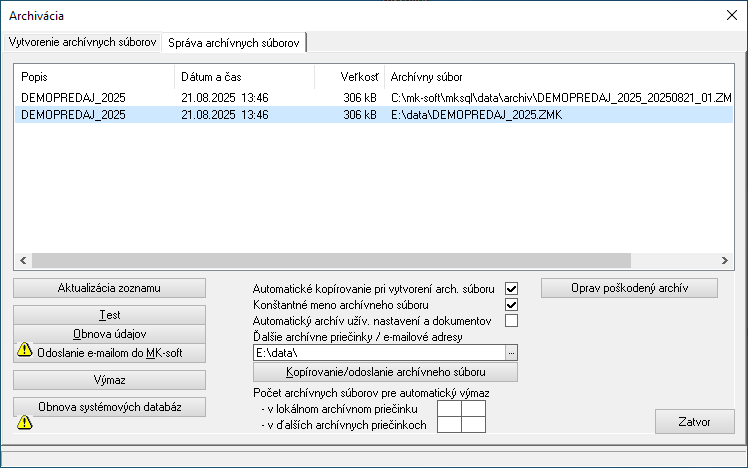The width and height of the screenshot is (748, 468).
Task: Click Oprav poškodený archív button
Action: click(x=630, y=288)
